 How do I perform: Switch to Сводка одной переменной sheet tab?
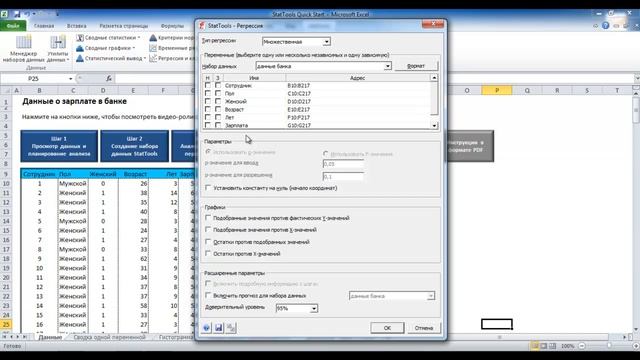[109, 338]
